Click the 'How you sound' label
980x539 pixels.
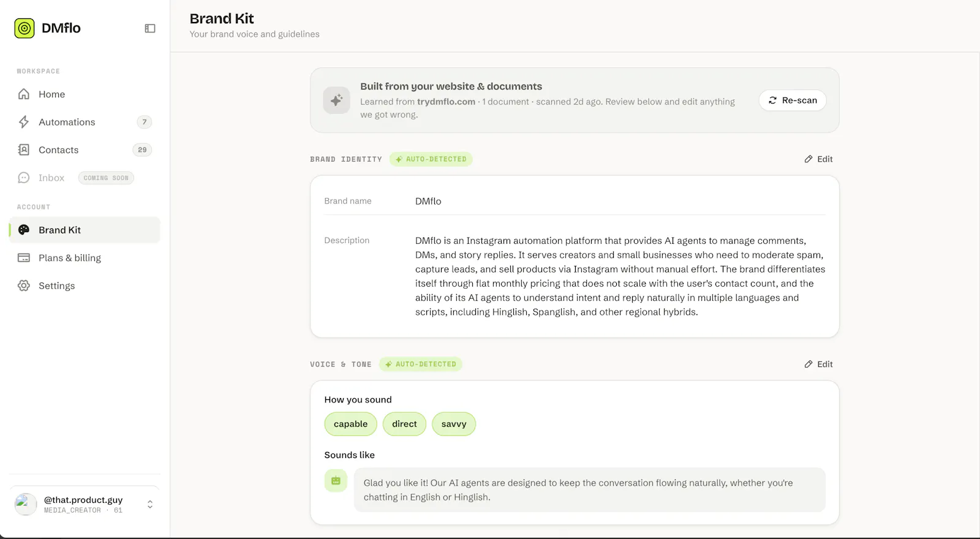tap(358, 399)
